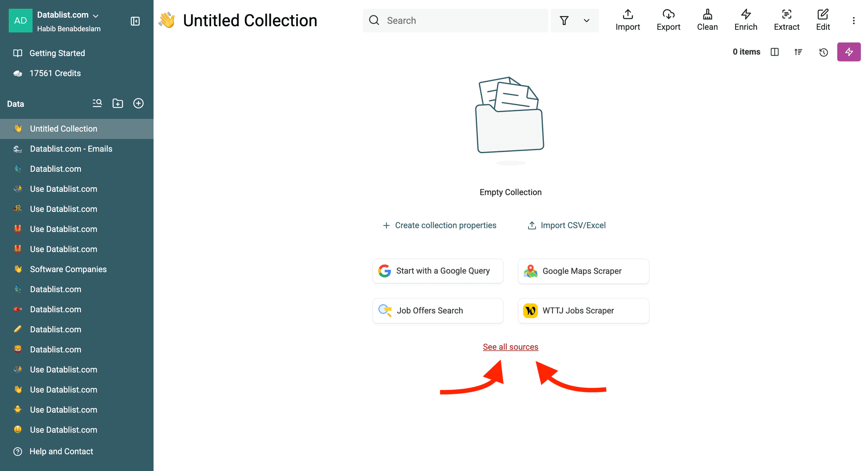Open the Extract tool
This screenshot has width=868, height=471.
pos(787,20)
